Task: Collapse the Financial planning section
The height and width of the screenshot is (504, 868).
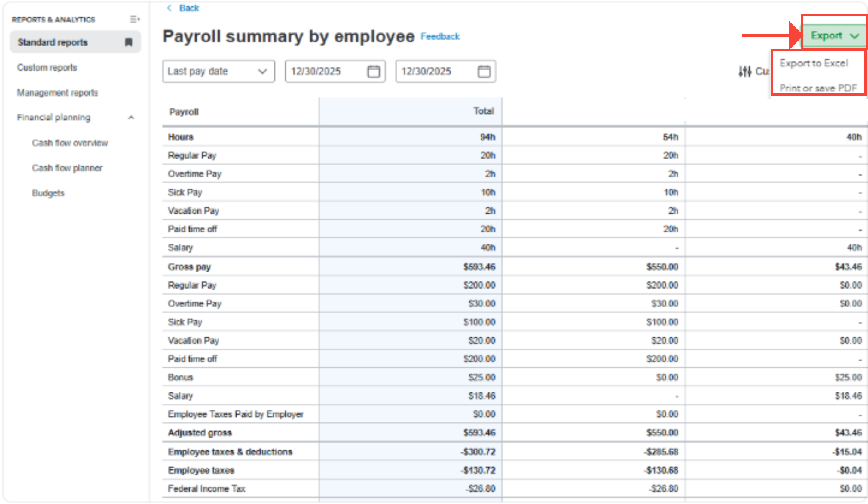Action: tap(131, 118)
